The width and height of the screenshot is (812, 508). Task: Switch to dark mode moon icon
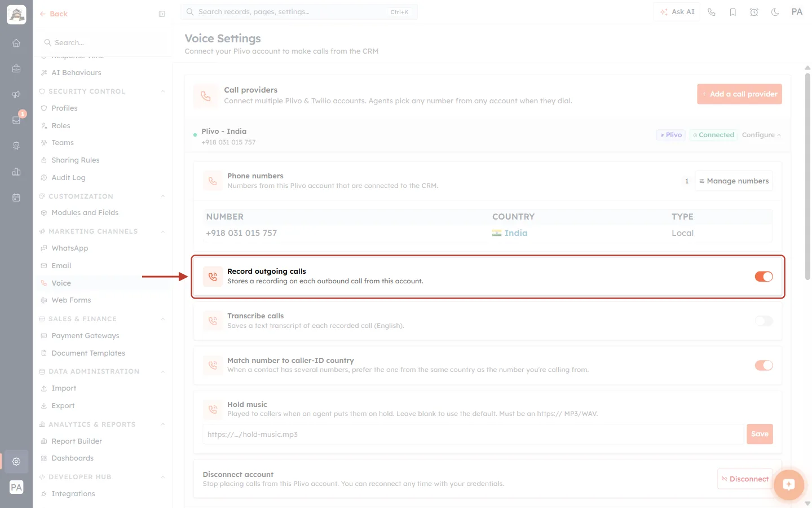point(775,12)
